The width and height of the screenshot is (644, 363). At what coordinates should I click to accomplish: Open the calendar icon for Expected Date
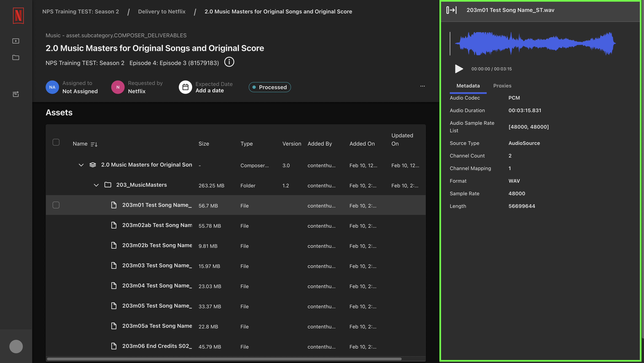185,87
